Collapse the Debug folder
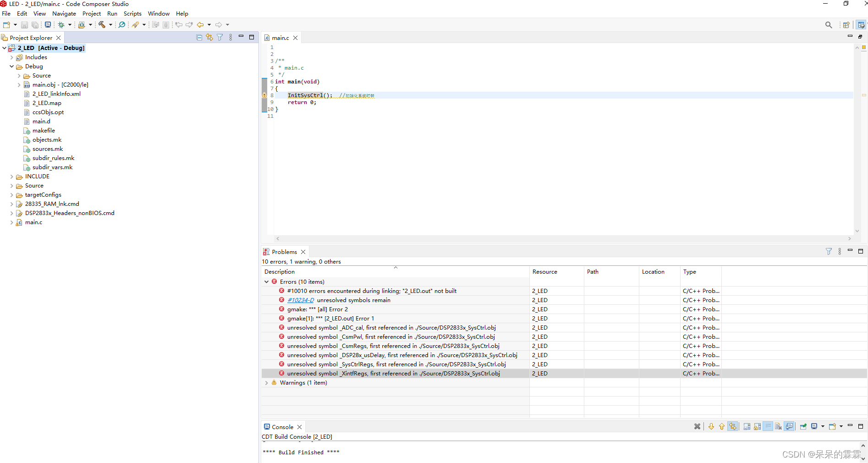 coord(12,66)
